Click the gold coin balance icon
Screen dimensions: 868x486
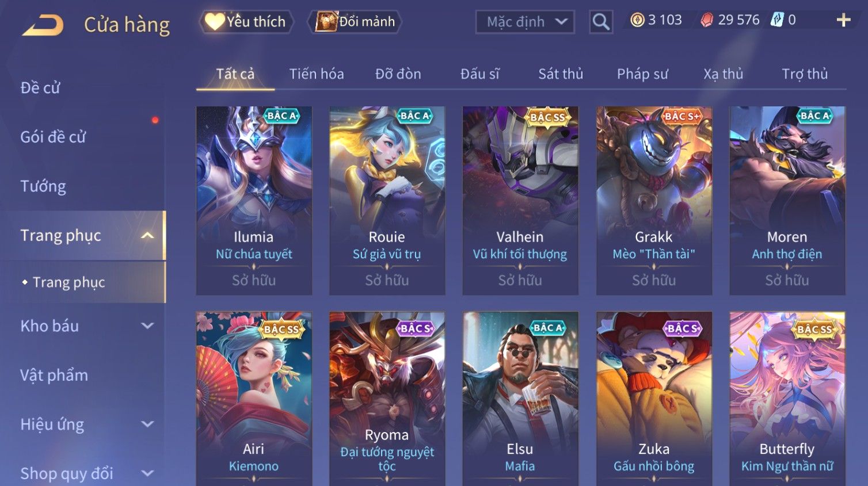tap(637, 20)
